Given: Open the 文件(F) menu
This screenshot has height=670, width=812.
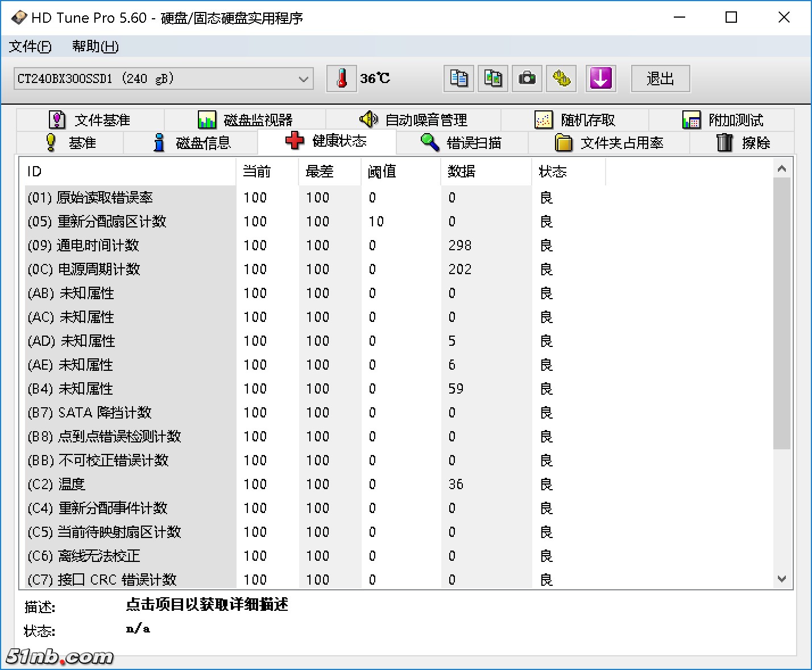Looking at the screenshot, I should (x=30, y=47).
